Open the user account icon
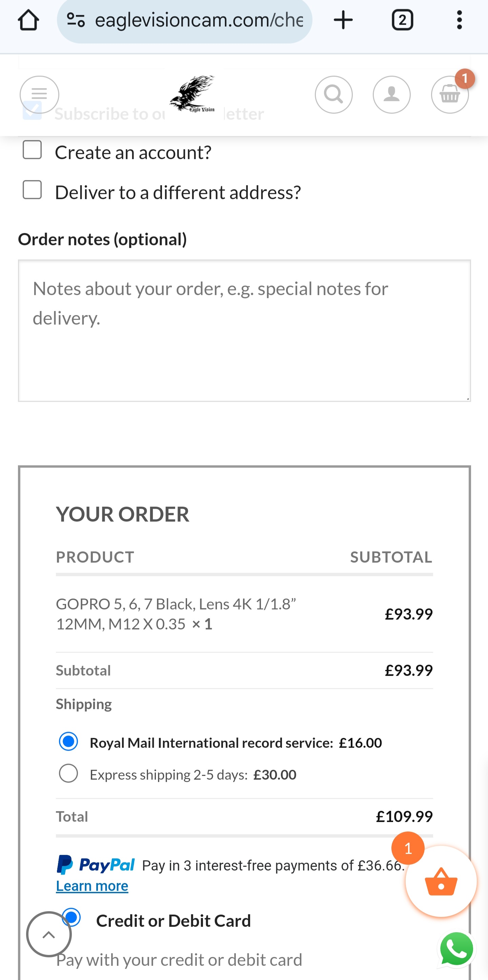Screen dimensions: 488x980 click(391, 94)
